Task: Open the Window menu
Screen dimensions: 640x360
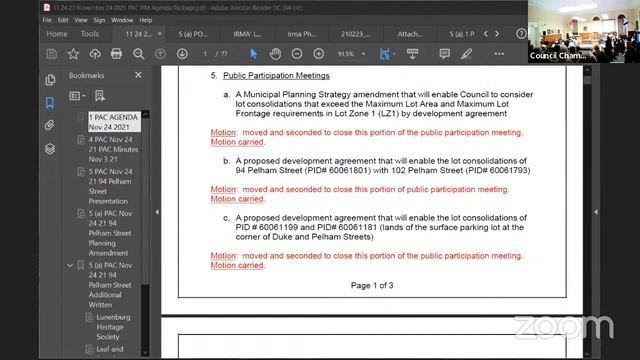Action: coord(122,20)
